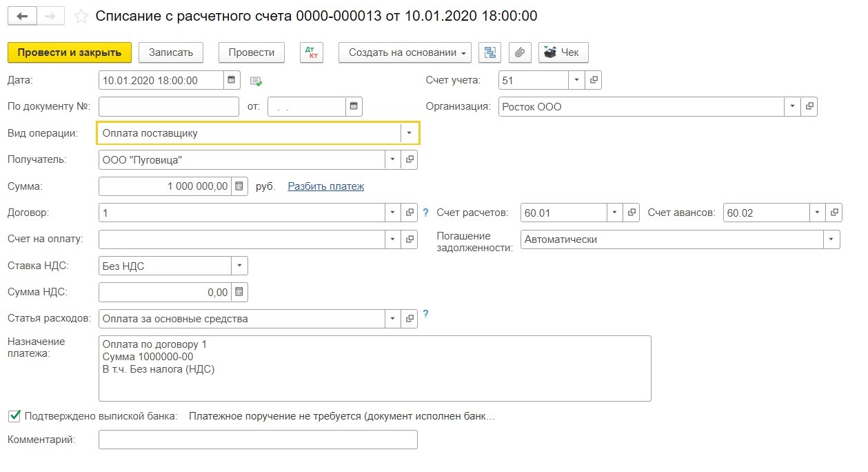
Task: Open the Создать на основании menu
Action: (405, 52)
